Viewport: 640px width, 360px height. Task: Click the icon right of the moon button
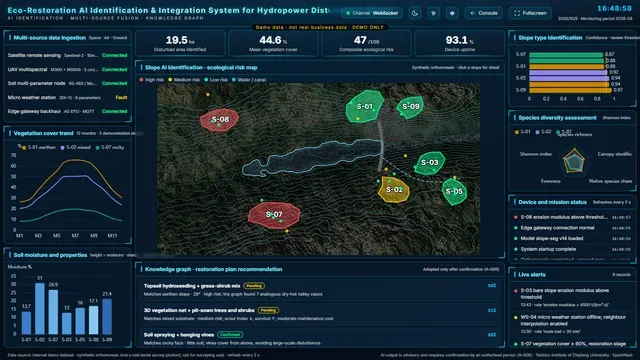pos(433,13)
